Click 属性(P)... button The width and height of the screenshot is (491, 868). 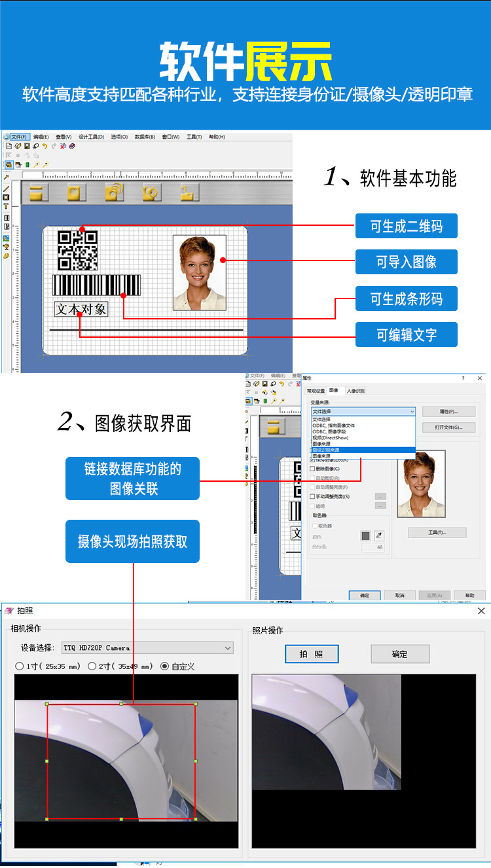[448, 411]
